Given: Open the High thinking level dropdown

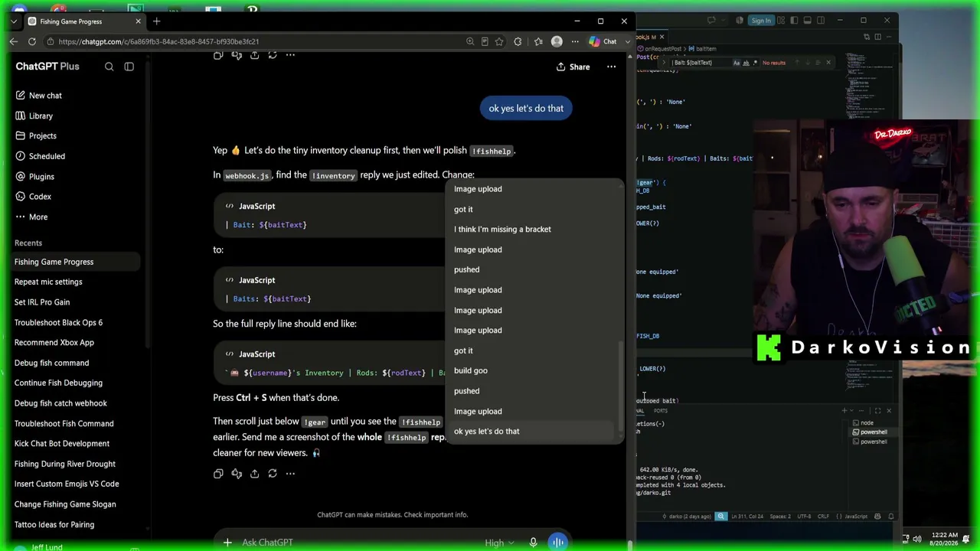Looking at the screenshot, I should click(501, 543).
